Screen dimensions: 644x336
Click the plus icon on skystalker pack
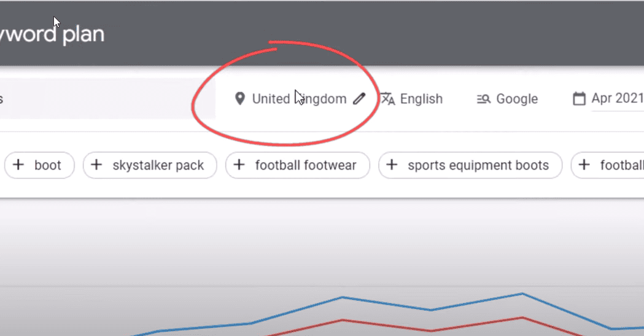(x=96, y=165)
